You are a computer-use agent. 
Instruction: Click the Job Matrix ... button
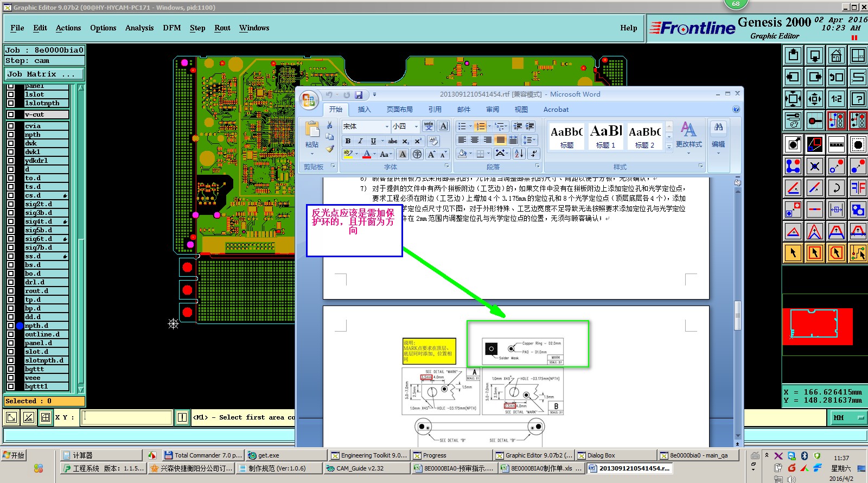coord(44,74)
